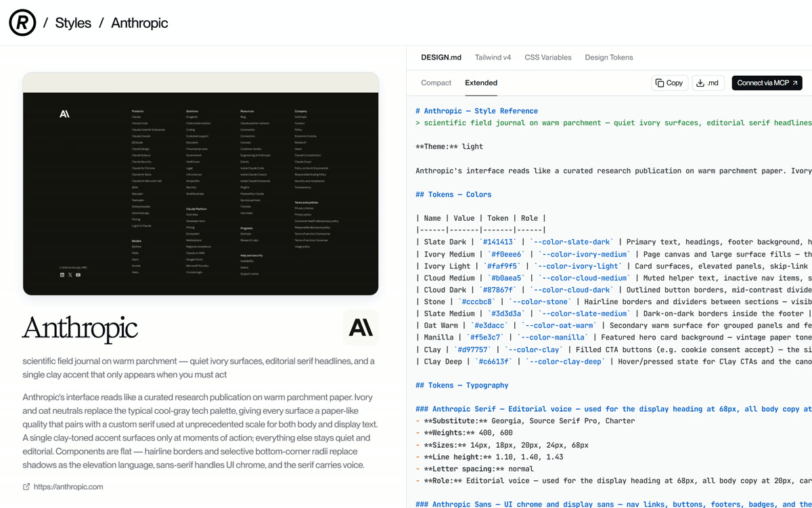Click the hex value #faf9f5
The image size is (812, 508).
pyautogui.click(x=501, y=266)
